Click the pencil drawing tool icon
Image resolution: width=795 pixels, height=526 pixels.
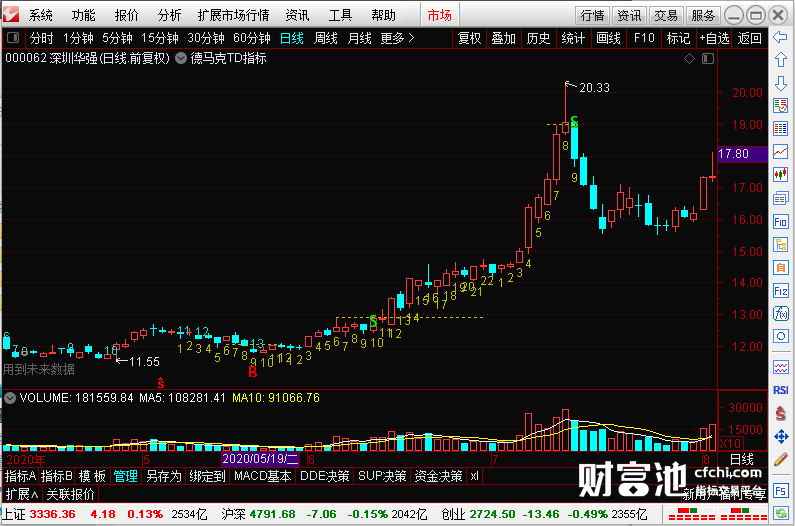click(x=780, y=460)
